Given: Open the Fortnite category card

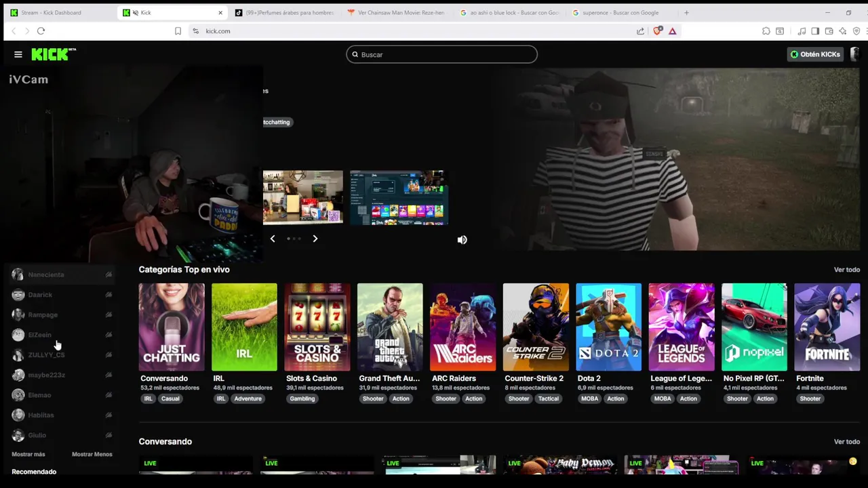Looking at the screenshot, I should (827, 327).
